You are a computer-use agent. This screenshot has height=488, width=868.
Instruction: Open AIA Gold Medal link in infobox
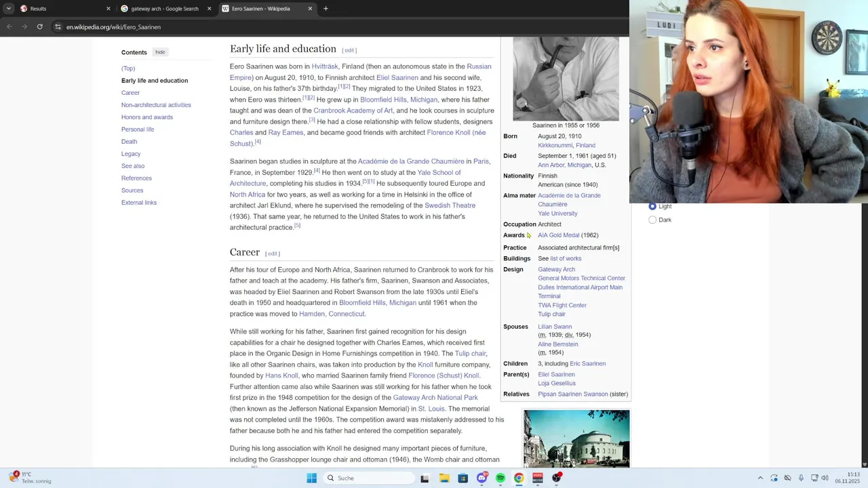click(559, 235)
